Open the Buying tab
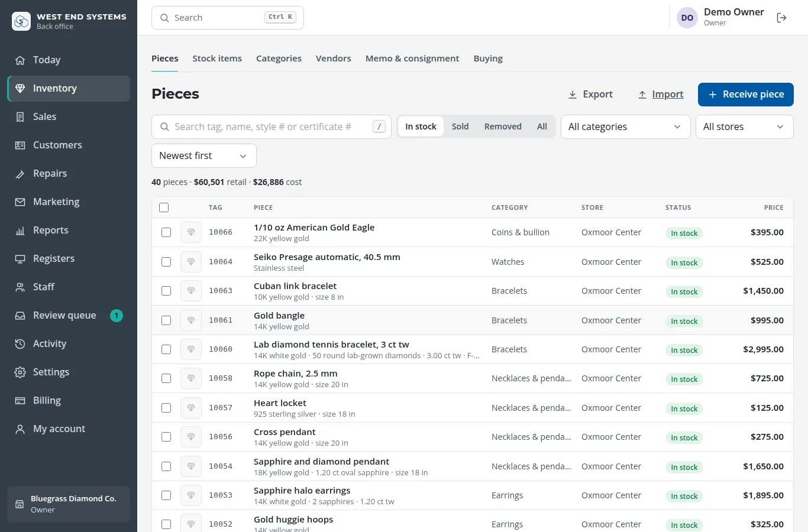Image resolution: width=808 pixels, height=532 pixels. pos(488,59)
